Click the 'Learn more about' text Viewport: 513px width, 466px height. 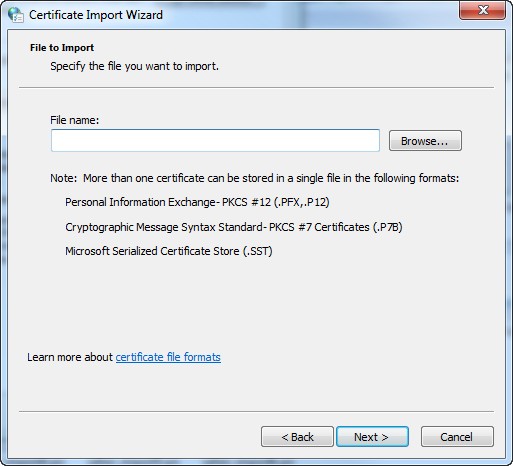[70, 357]
